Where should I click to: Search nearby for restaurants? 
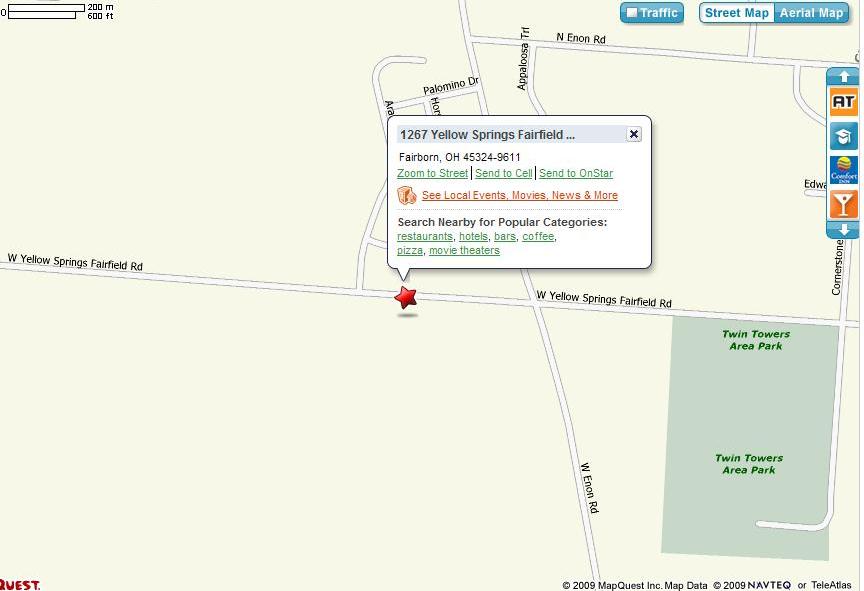pyautogui.click(x=425, y=236)
